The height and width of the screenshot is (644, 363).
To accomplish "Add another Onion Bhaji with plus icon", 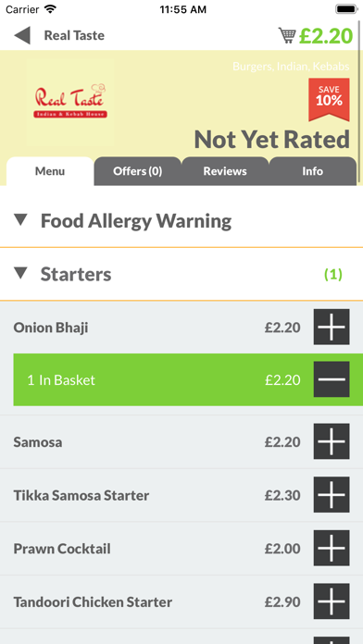I will tap(332, 328).
